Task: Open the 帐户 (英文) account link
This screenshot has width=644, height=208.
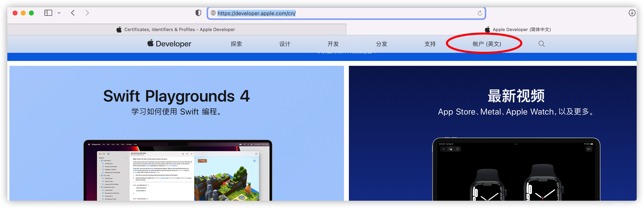Action: point(487,44)
